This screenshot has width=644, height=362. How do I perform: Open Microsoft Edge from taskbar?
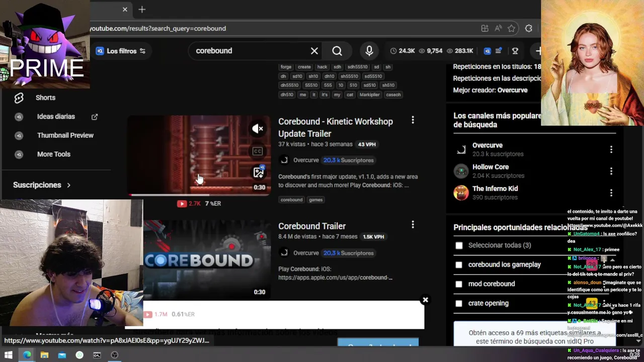pos(27,355)
